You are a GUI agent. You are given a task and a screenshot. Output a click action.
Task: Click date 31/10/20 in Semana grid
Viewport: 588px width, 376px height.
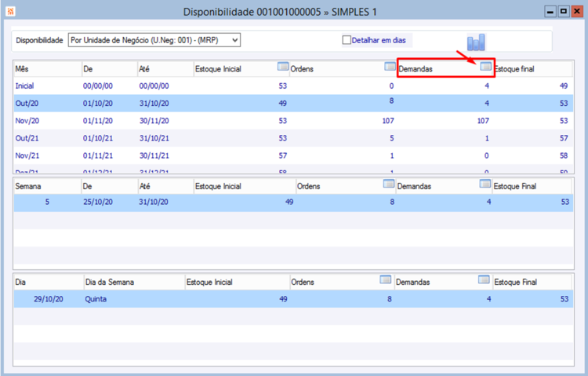pos(154,202)
